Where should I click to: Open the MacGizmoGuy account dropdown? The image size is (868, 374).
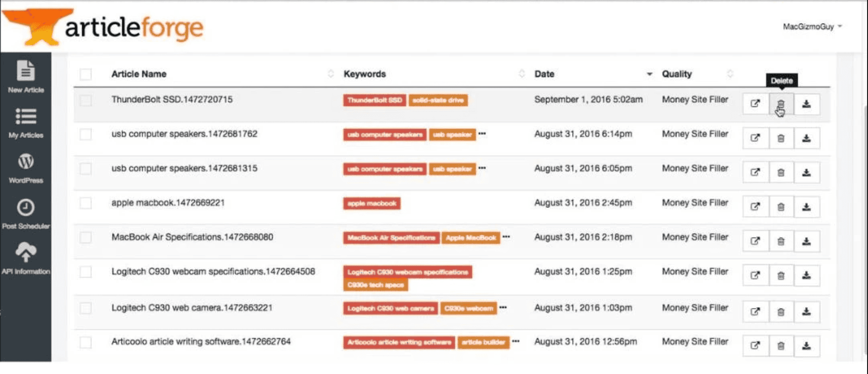point(812,27)
